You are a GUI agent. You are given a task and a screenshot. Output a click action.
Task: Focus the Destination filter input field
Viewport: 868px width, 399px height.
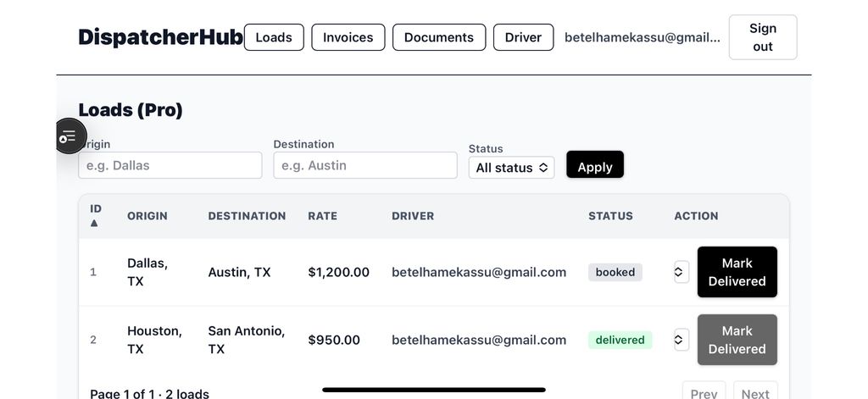[x=364, y=165]
